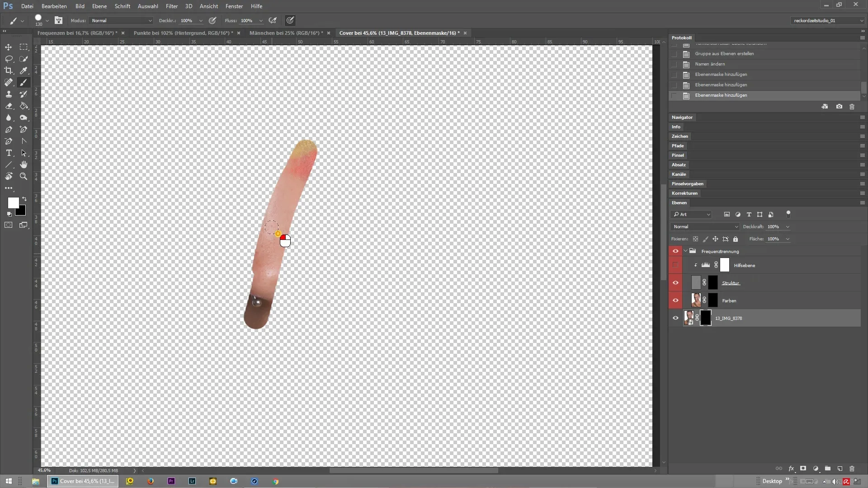Select the Blur tool
Screen dimensions: 868x488
[x=9, y=117]
